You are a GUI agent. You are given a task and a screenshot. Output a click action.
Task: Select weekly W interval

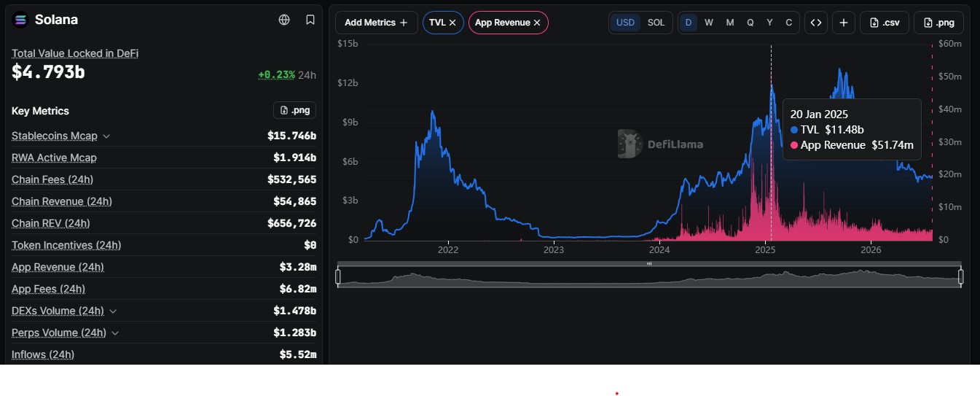click(x=709, y=23)
